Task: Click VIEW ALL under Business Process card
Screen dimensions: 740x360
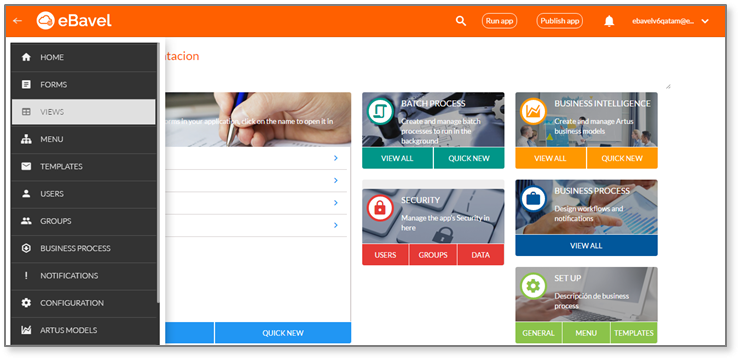Action: click(586, 245)
